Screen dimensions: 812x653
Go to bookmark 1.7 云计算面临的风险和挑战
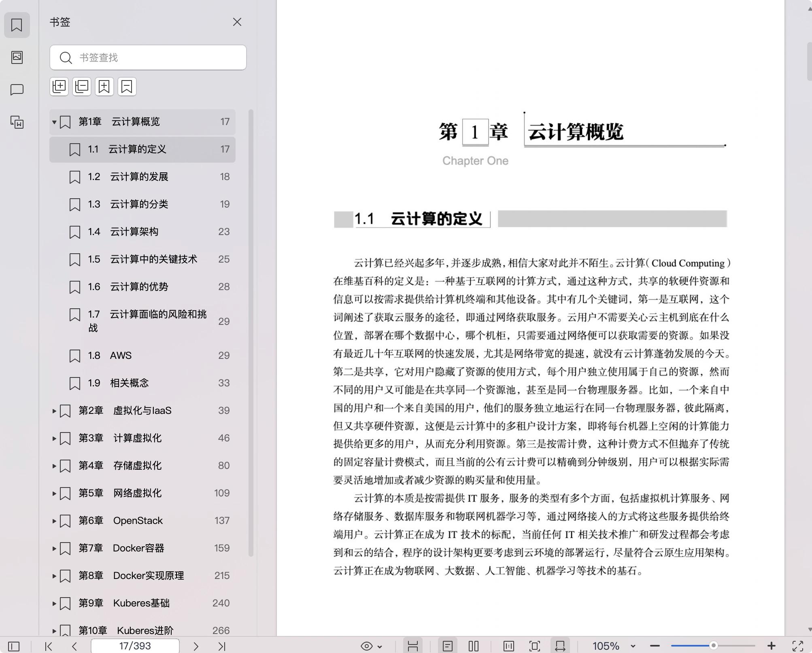[142, 321]
